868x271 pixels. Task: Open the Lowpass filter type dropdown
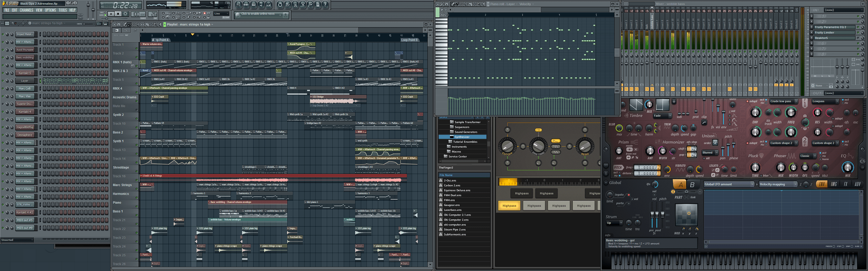click(825, 101)
